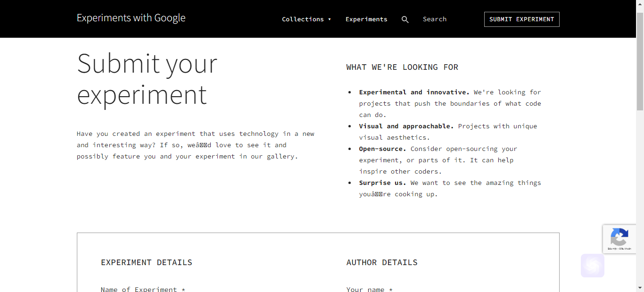The width and height of the screenshot is (644, 292).
Task: Select the "Open-source." bullet text
Action: tap(383, 149)
